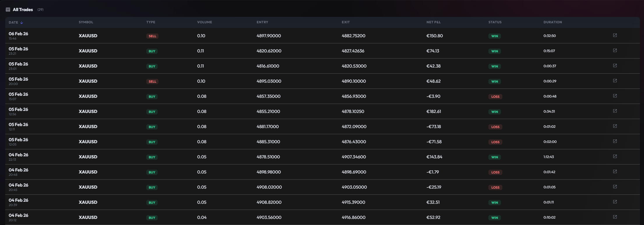The height and width of the screenshot is (225, 644).
Task: Click open icon for the -€73.18 trade
Action: point(615,126)
